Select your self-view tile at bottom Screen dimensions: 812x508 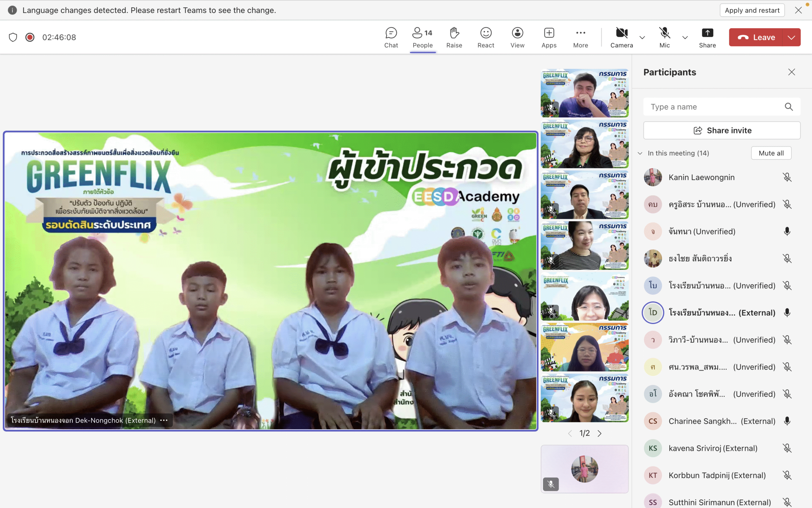click(584, 469)
